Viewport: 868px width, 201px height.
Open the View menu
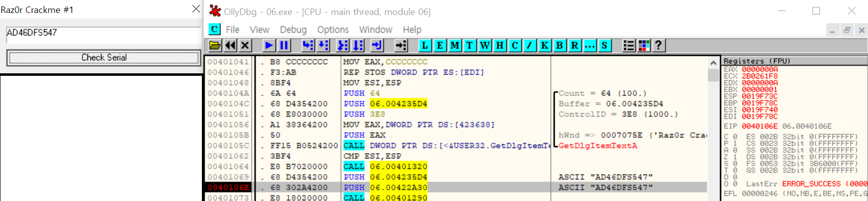pyautogui.click(x=259, y=30)
